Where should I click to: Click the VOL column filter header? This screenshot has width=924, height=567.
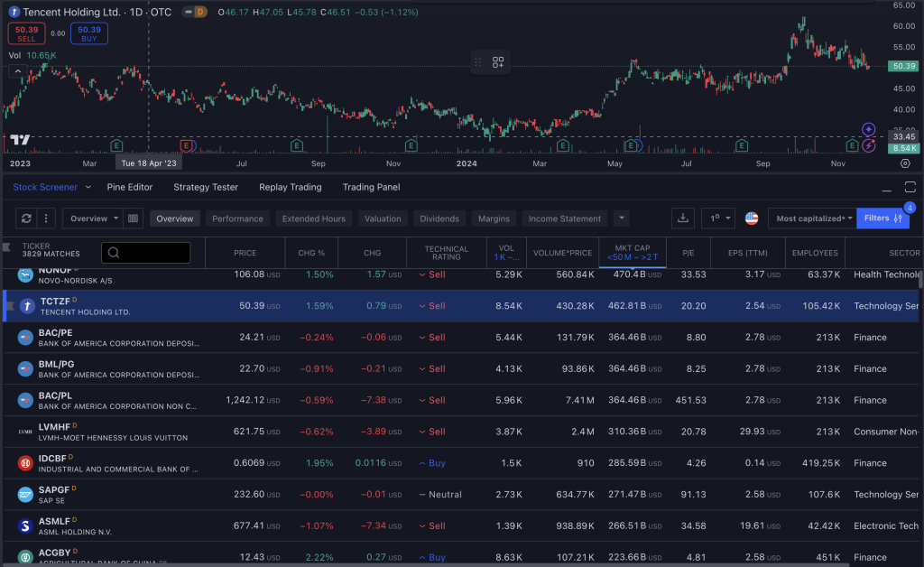coord(506,253)
